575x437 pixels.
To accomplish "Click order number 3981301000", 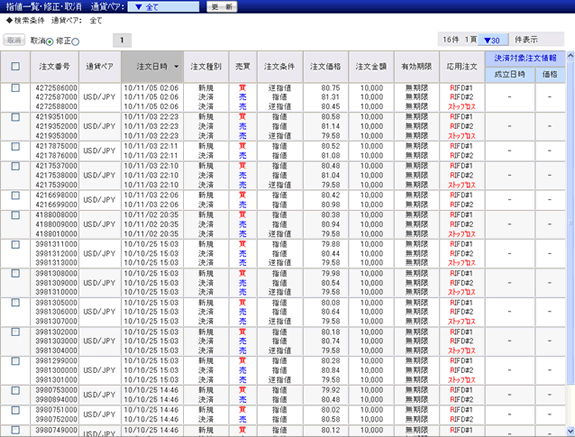I will click(x=56, y=380).
